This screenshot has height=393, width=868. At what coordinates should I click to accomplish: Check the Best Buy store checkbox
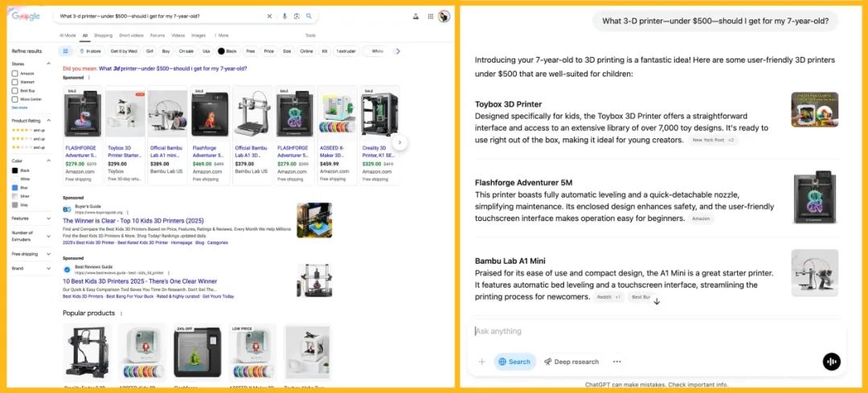coord(15,90)
